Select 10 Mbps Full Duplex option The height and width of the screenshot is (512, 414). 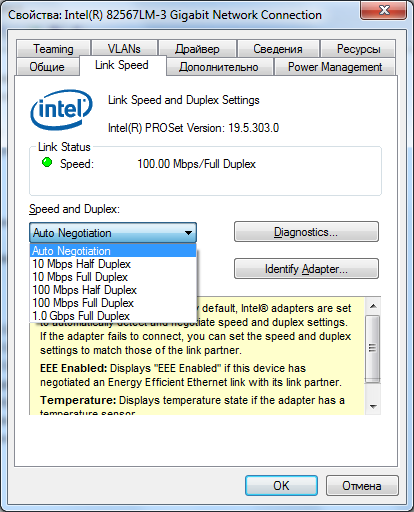click(x=113, y=277)
